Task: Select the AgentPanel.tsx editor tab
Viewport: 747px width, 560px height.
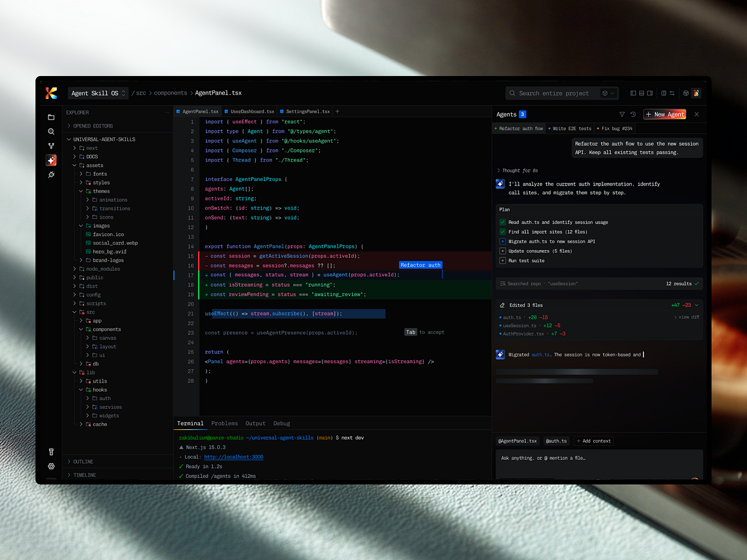Action: (x=197, y=111)
